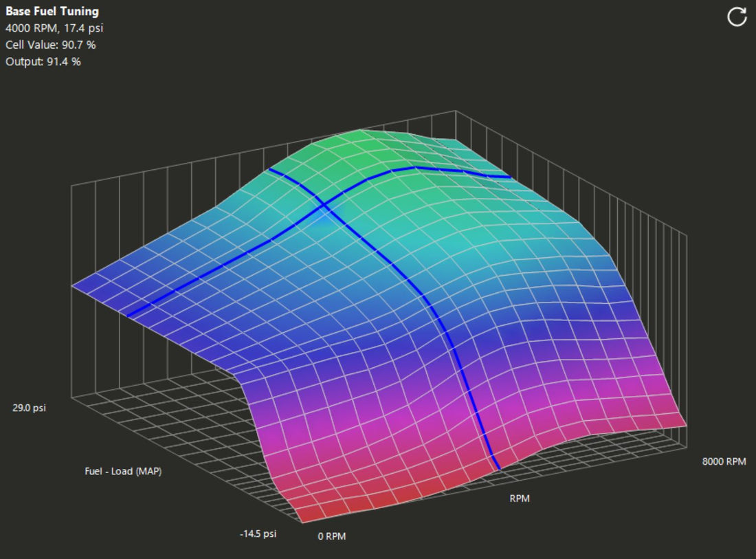Click the 0 RPM axis label

pos(331,536)
